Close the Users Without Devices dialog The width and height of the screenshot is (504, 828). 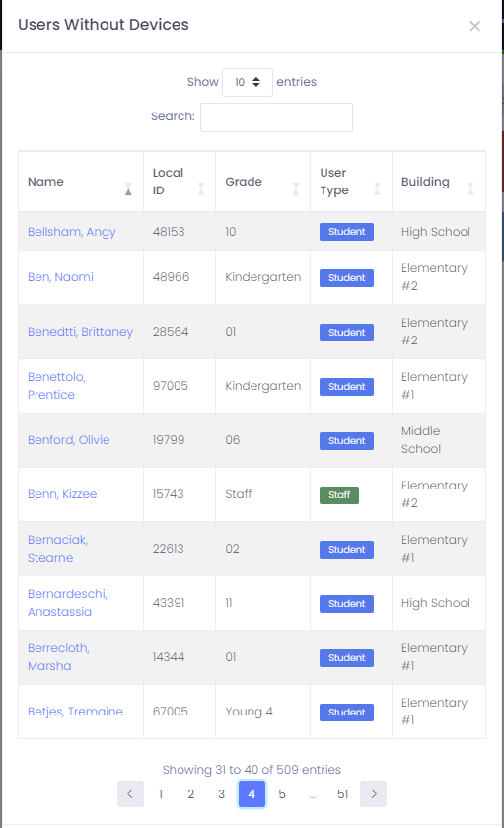point(475,26)
